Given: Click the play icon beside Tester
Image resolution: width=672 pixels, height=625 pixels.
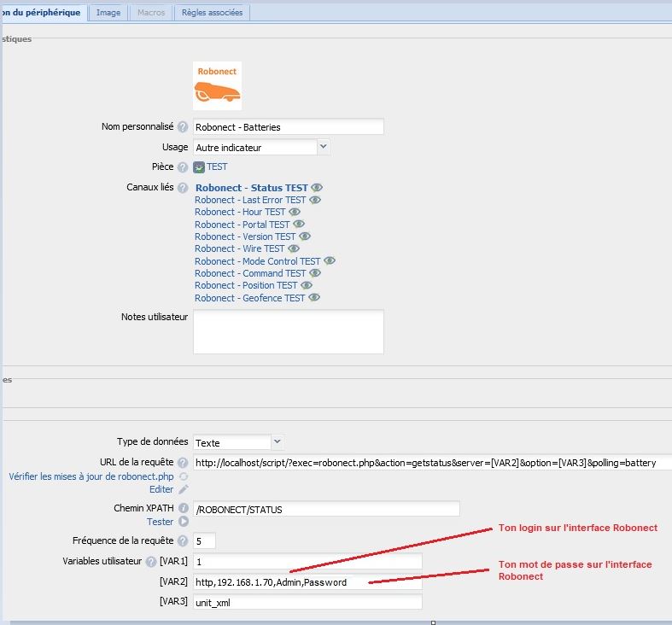Looking at the screenshot, I should (x=184, y=522).
